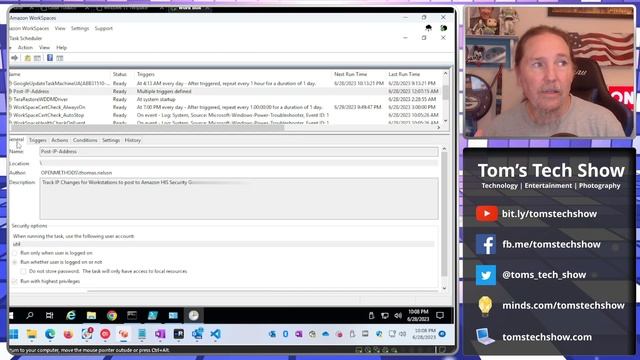Open the Support menu in Amazon WorkSpaces

(104, 29)
